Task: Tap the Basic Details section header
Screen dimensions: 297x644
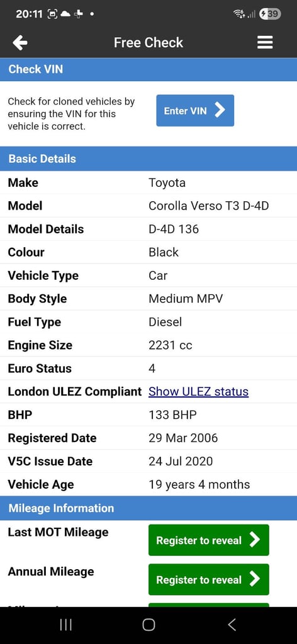Action: coord(148,158)
